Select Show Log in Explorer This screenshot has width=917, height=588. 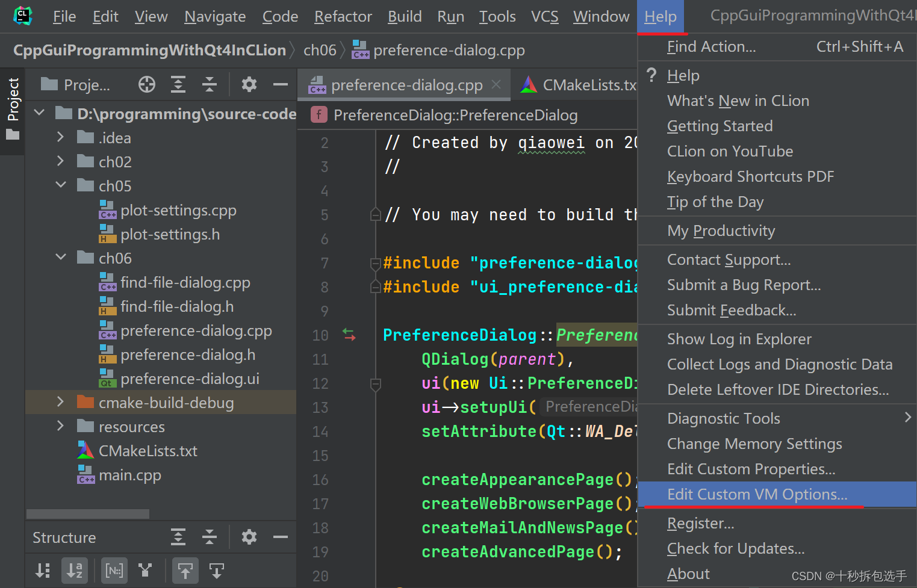tap(777, 339)
